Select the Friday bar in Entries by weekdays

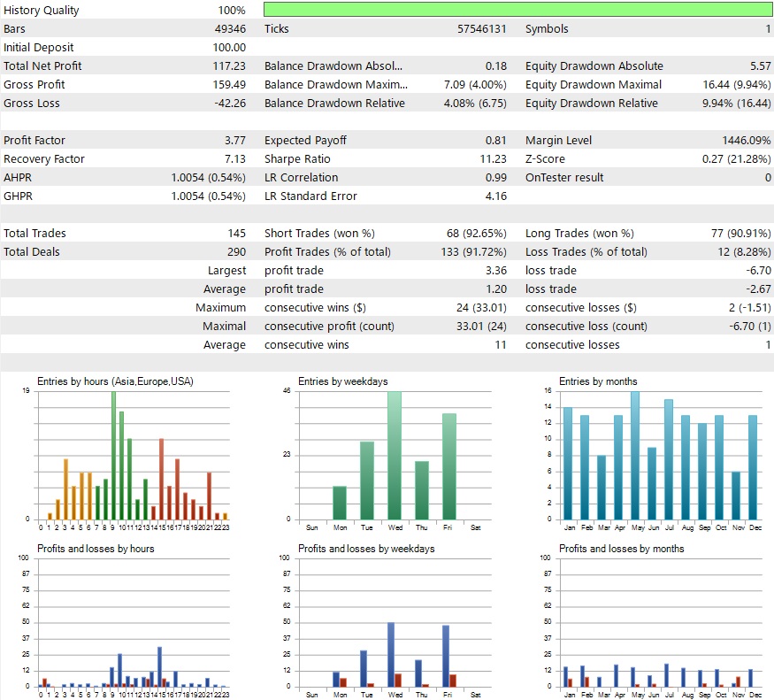pyautogui.click(x=448, y=465)
